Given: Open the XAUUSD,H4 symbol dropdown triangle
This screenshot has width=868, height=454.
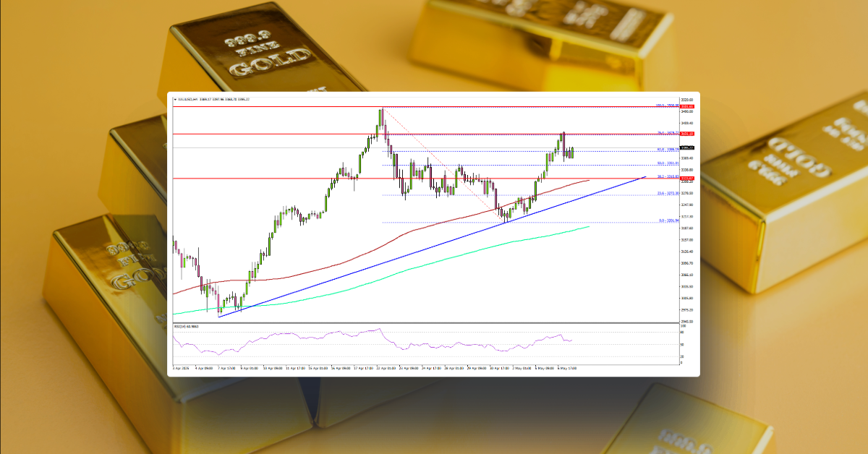Looking at the screenshot, I should coord(176,100).
